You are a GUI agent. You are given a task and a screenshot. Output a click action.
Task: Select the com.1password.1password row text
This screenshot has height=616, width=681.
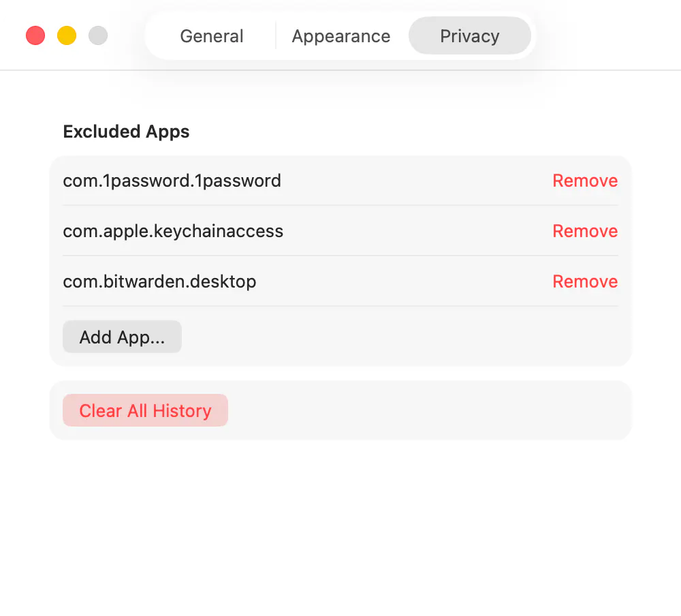coord(172,181)
